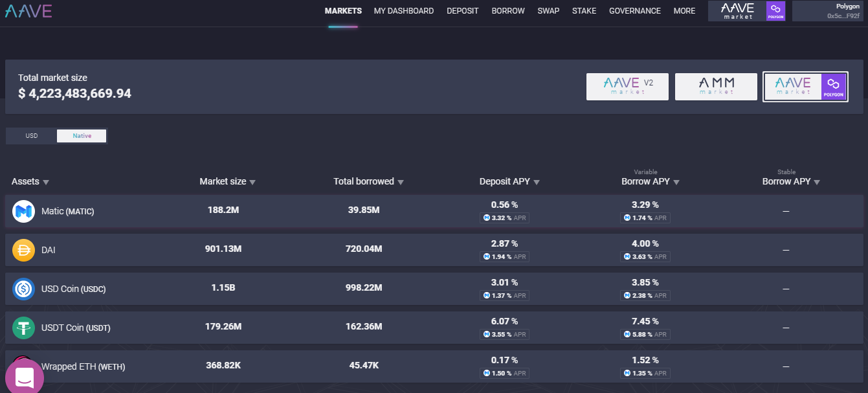This screenshot has height=393, width=868.
Task: Open the Matic (MATIC) asset row
Action: [x=434, y=211]
